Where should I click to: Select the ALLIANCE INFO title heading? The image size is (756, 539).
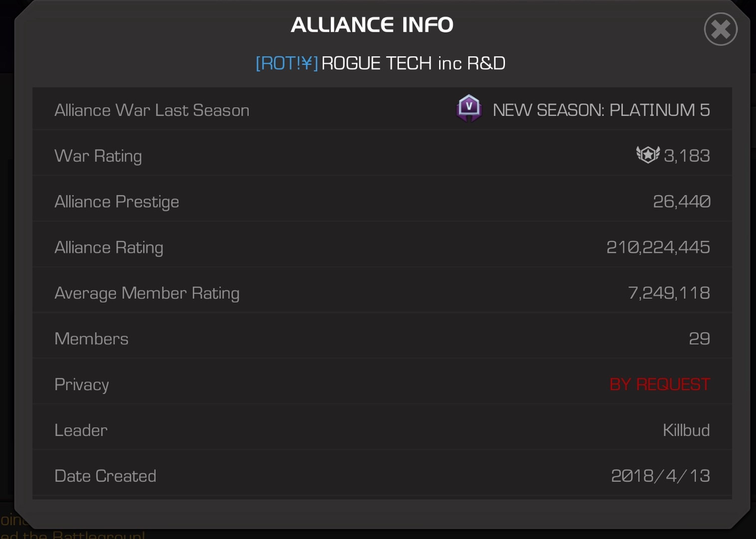(x=372, y=25)
